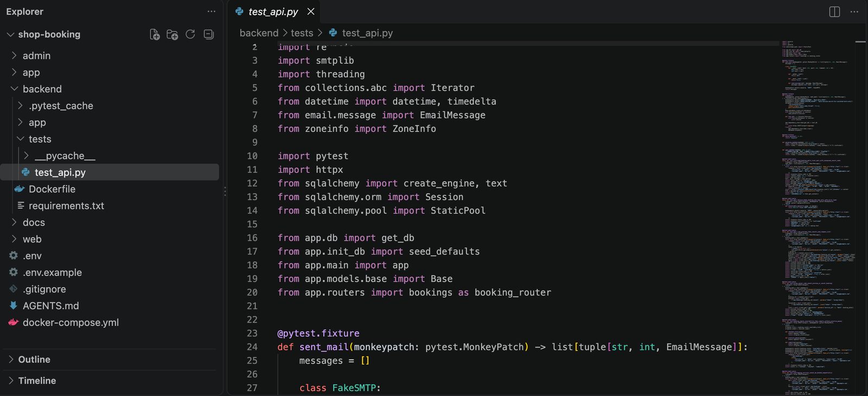
Task: Collapse all folders in Explorer
Action: click(x=208, y=34)
